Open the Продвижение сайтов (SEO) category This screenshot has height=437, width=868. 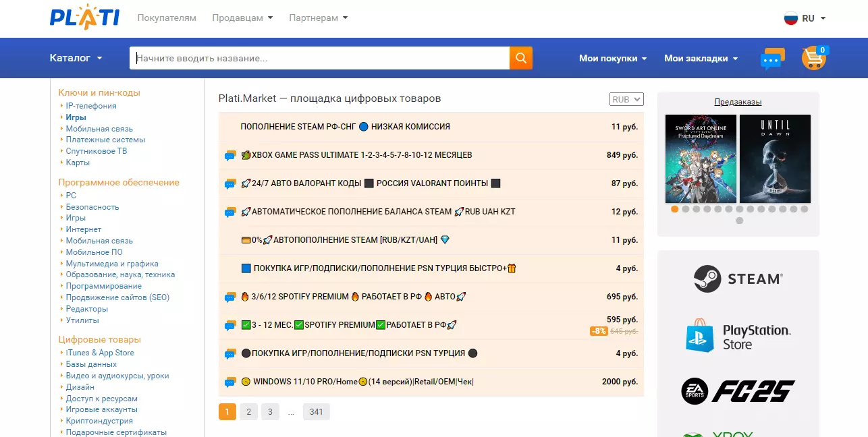[x=117, y=297]
